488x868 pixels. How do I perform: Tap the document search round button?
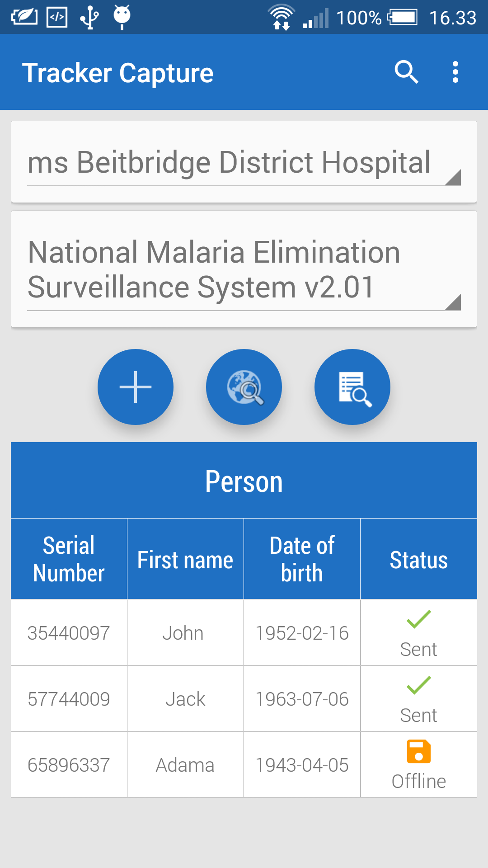[x=352, y=387]
